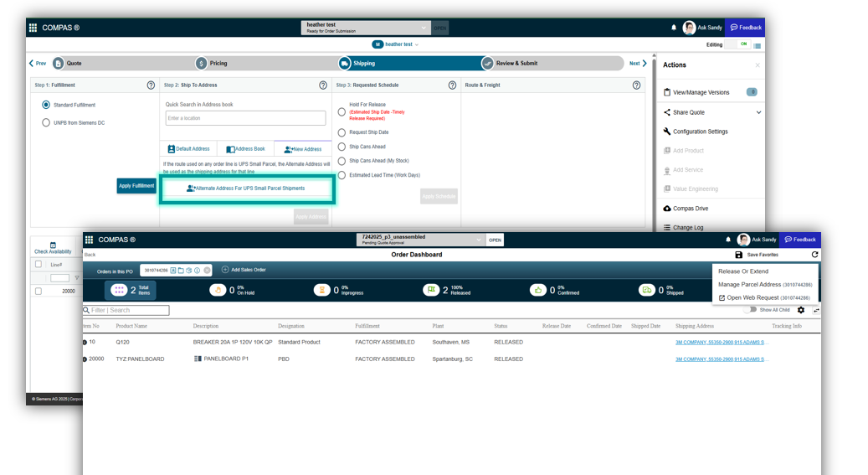Switch to the Address Book tab
Viewport: 868px width, 475px height.
point(246,148)
